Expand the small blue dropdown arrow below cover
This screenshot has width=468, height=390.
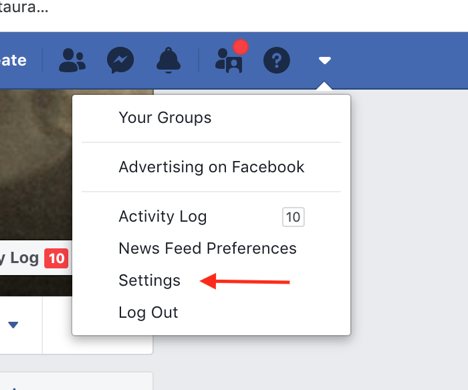pyautogui.click(x=13, y=325)
